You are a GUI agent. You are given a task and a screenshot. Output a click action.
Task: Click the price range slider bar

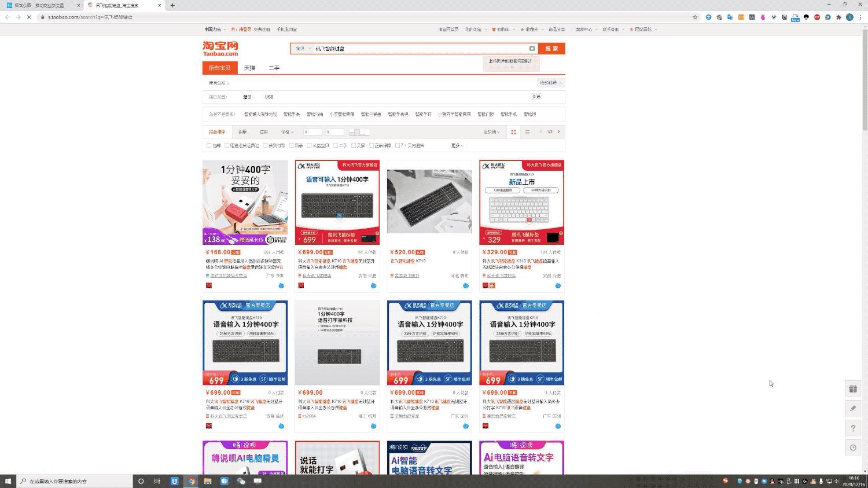(359, 132)
